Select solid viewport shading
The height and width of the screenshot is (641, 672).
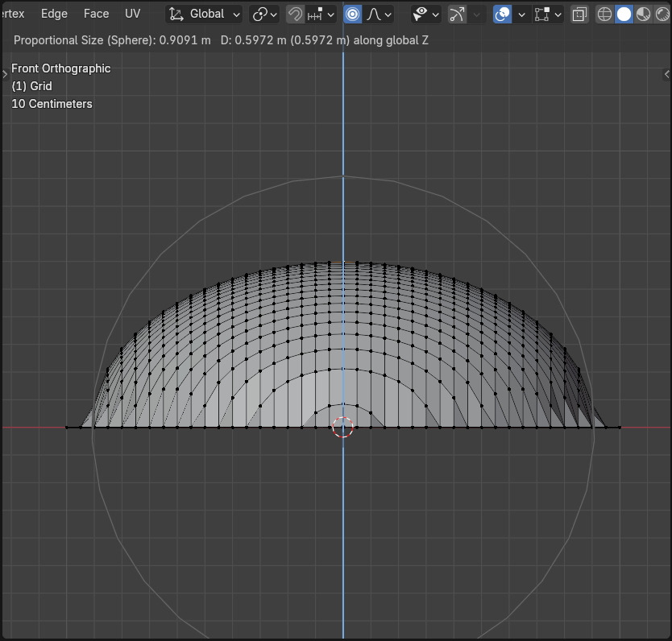tap(624, 14)
